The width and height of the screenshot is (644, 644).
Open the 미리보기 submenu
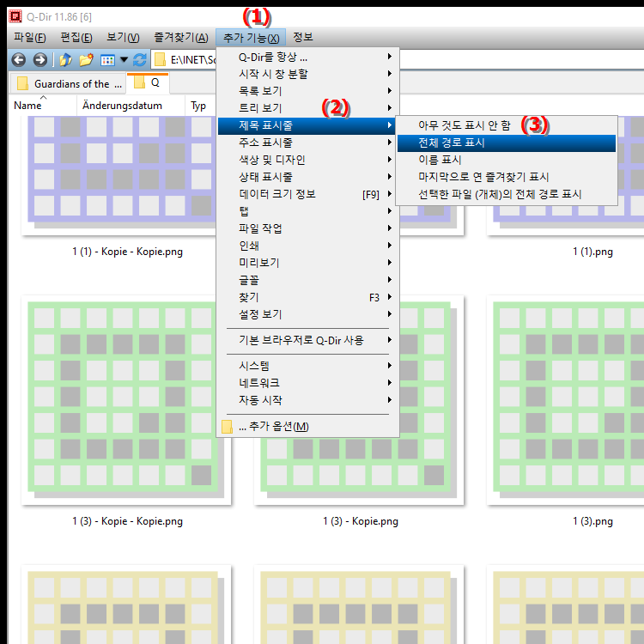tap(307, 263)
